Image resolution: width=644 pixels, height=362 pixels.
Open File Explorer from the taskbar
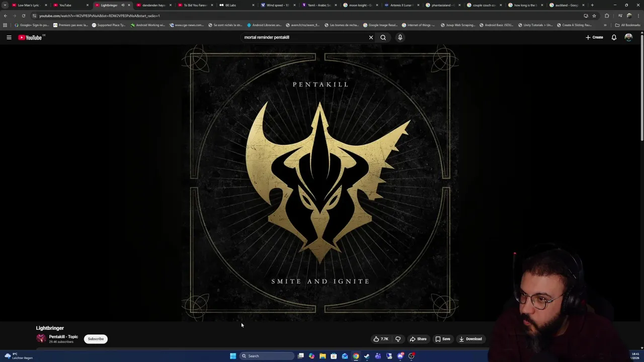[323, 356]
